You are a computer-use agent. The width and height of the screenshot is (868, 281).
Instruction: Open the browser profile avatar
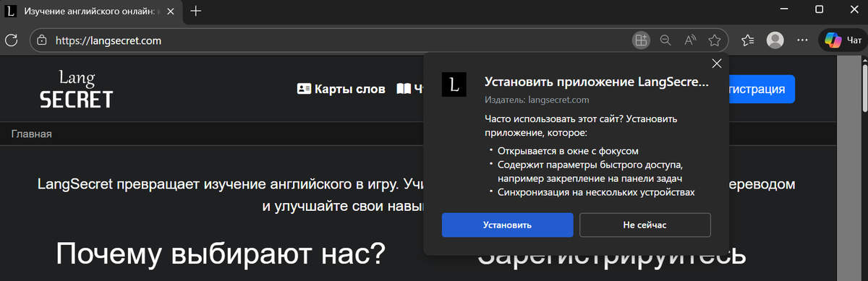[775, 40]
